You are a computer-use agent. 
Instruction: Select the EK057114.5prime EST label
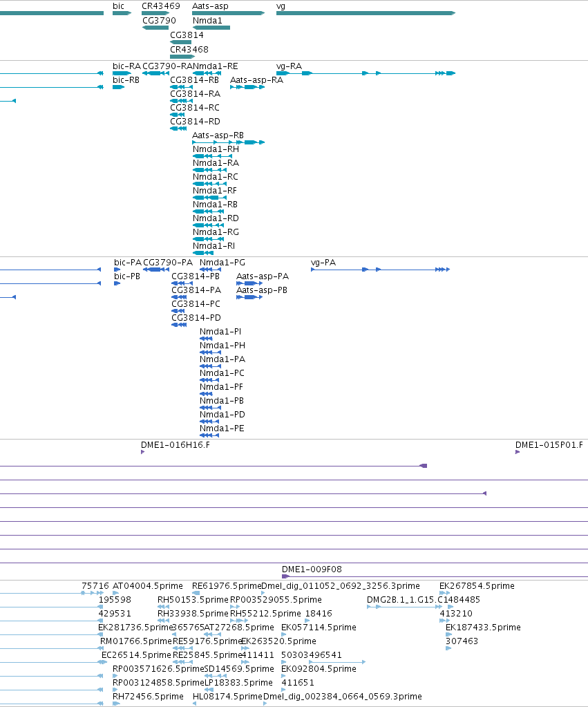(x=319, y=628)
